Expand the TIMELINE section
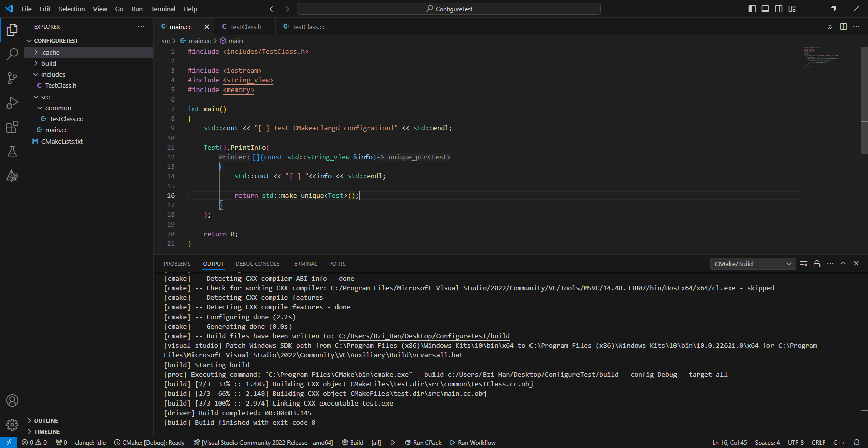 coord(89,432)
